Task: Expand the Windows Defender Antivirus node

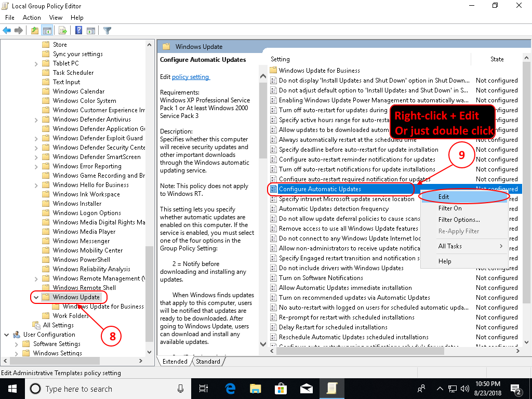Action: 36,120
